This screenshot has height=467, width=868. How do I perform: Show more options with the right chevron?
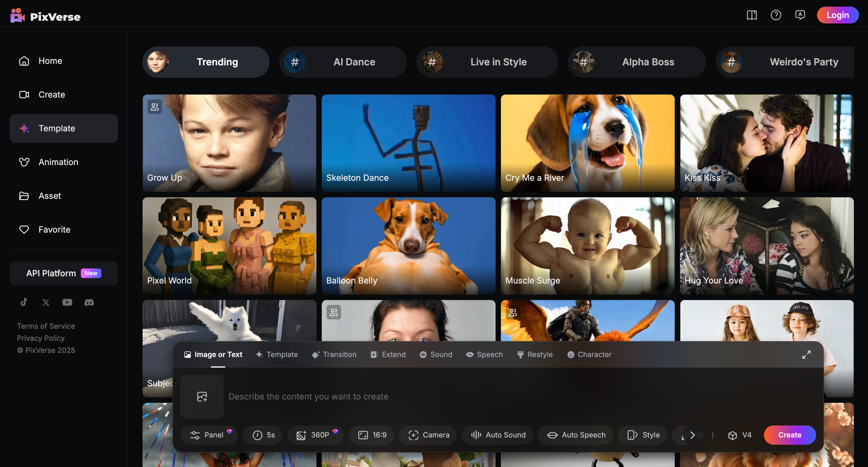(693, 435)
